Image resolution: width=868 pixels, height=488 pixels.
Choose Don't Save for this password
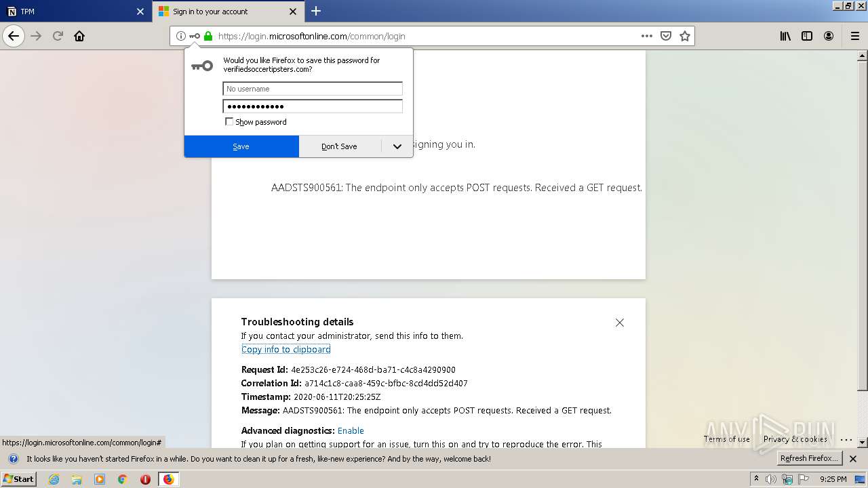[340, 146]
